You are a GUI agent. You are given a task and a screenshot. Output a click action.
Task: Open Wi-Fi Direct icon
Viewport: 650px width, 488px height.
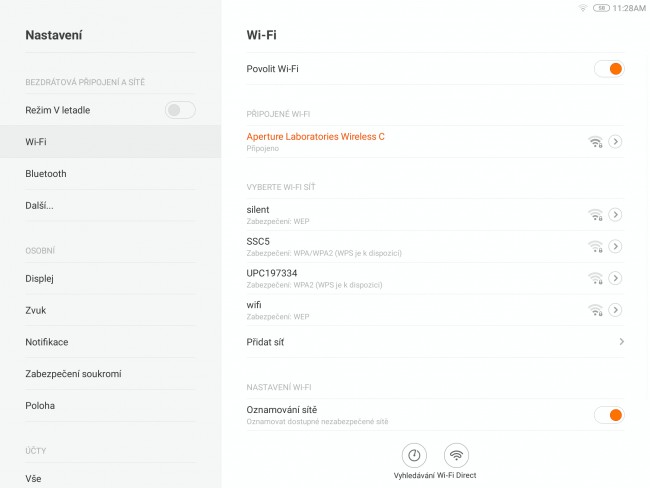(x=456, y=455)
